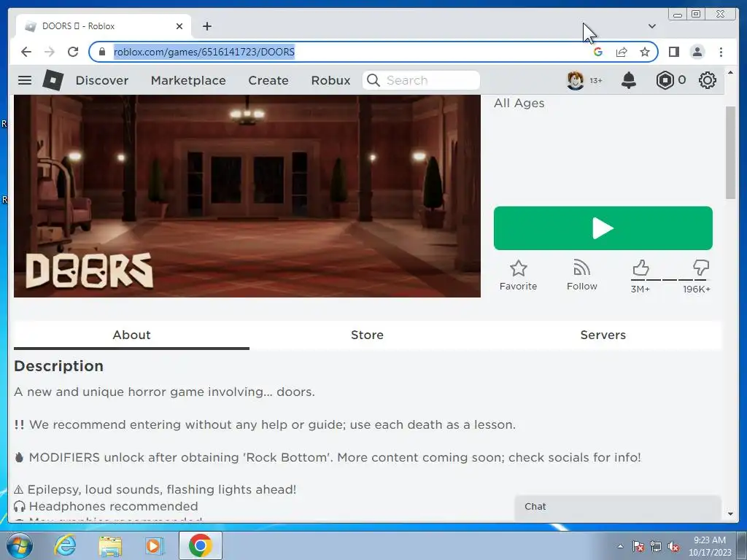
Task: Open Windows Media Player from taskbar
Action: point(155,545)
